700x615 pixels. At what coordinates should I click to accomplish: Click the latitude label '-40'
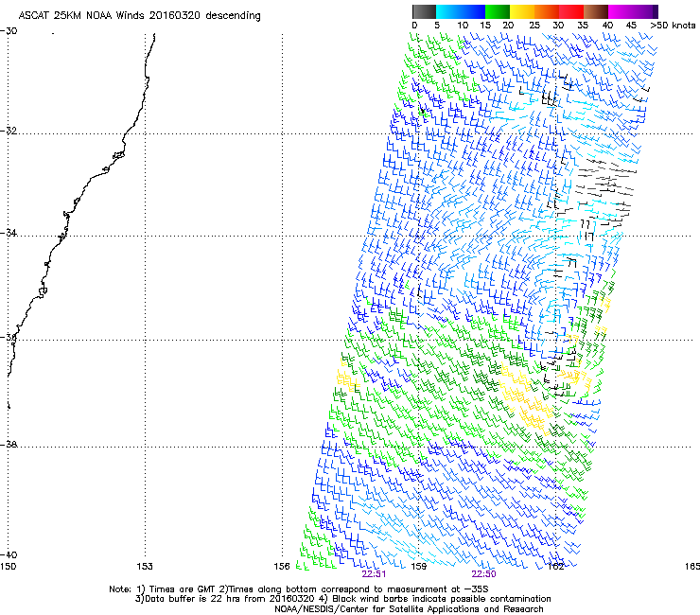tap(9, 554)
